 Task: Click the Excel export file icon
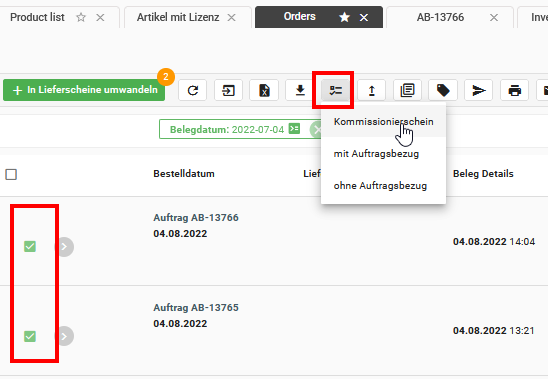[264, 91]
